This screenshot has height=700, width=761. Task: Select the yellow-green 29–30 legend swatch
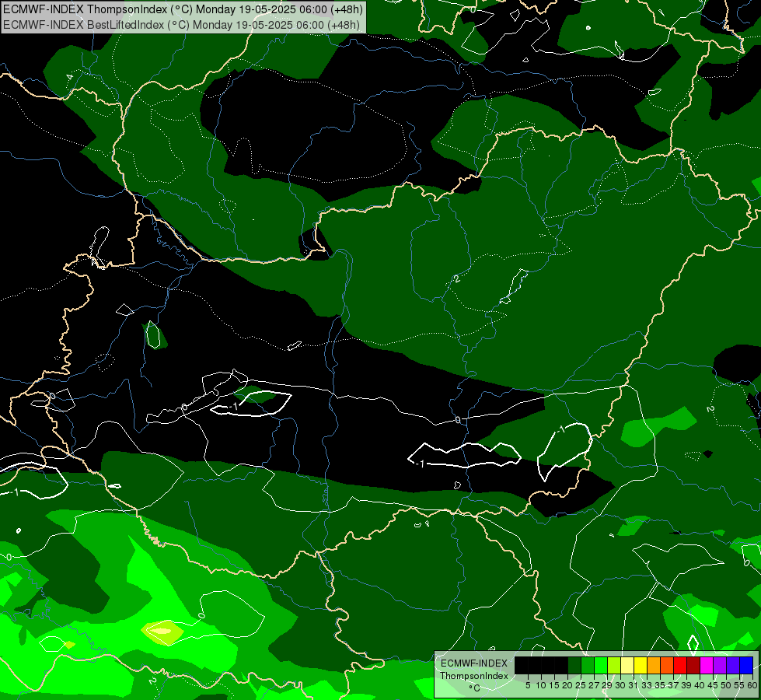(614, 665)
